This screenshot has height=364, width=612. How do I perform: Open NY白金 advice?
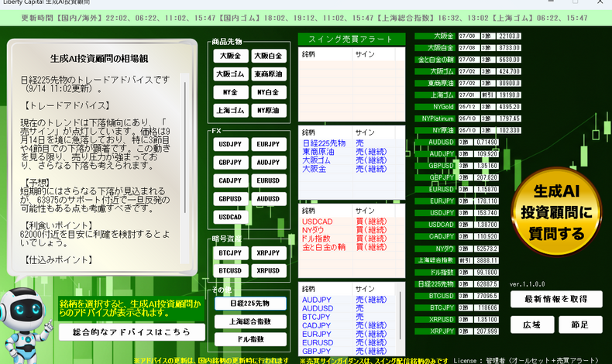[x=269, y=92]
